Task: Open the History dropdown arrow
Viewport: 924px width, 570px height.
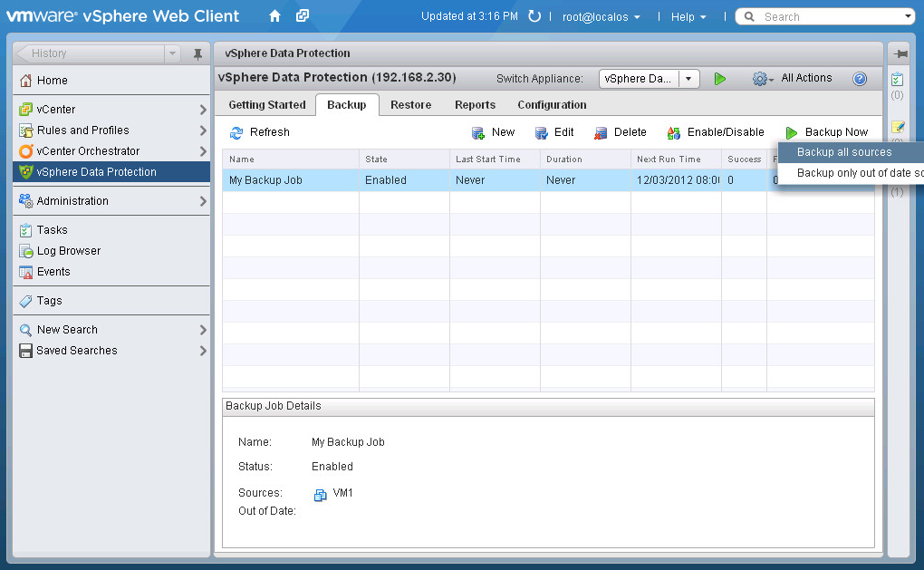Action: pyautogui.click(x=172, y=53)
